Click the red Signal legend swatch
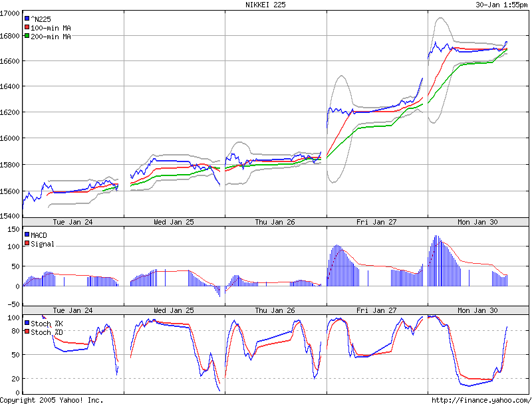 coord(27,243)
